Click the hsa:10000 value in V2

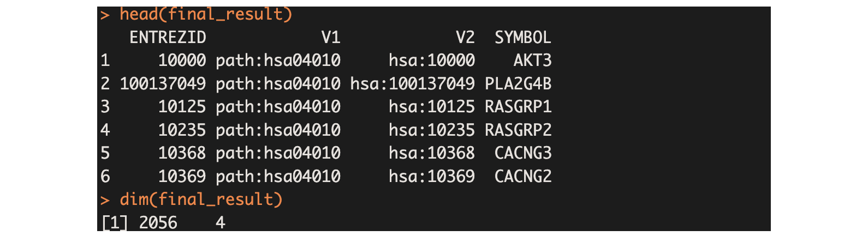point(432,60)
